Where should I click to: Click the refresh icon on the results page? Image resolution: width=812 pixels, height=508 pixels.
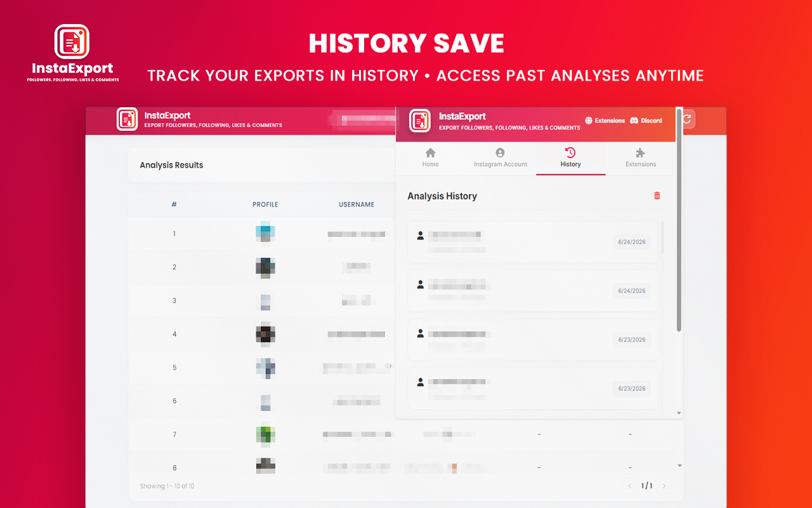click(687, 119)
